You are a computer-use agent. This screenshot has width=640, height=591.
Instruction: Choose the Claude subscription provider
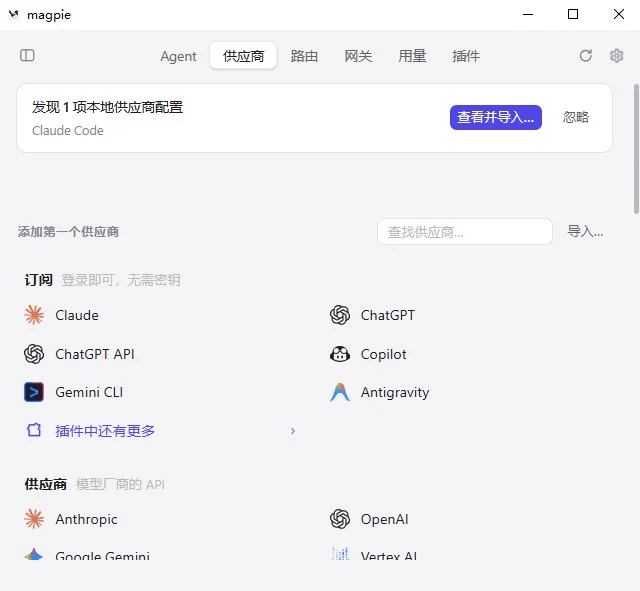tap(77, 315)
